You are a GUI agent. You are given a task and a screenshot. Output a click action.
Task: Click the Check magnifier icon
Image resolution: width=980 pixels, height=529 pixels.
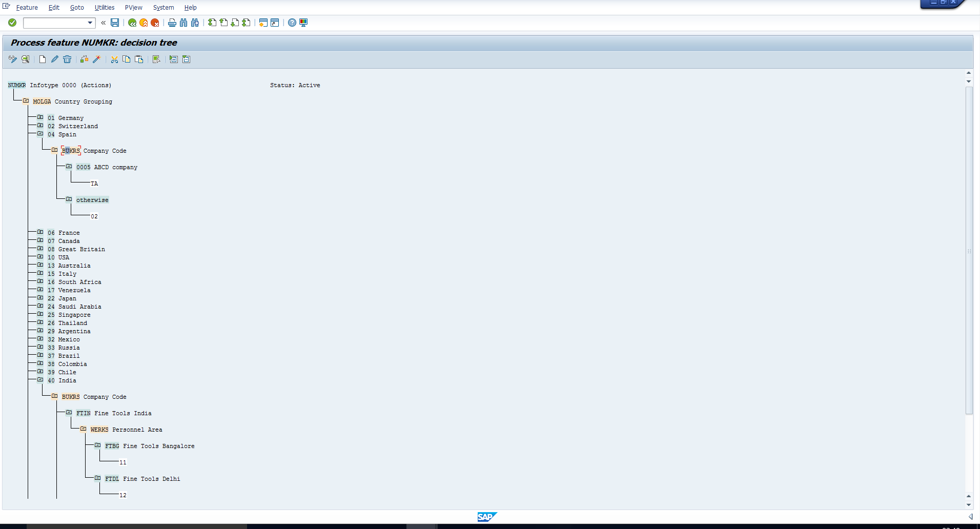click(x=25, y=59)
